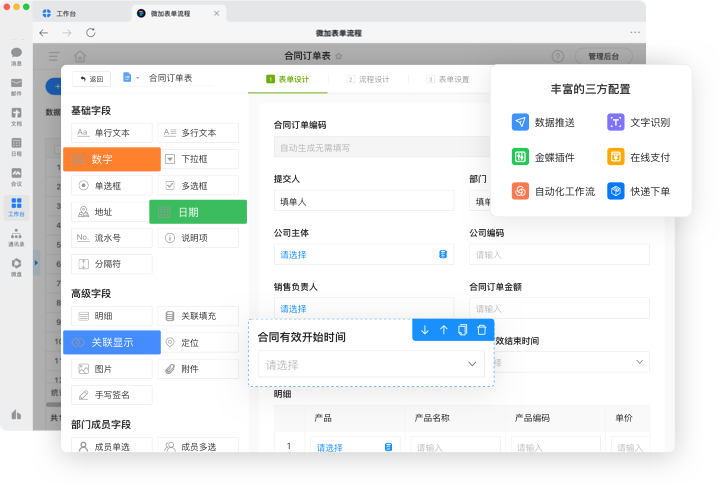Image resolution: width=723 pixels, height=486 pixels.
Task: Click the 合同订单编码 auto-generated field
Action: point(382,147)
